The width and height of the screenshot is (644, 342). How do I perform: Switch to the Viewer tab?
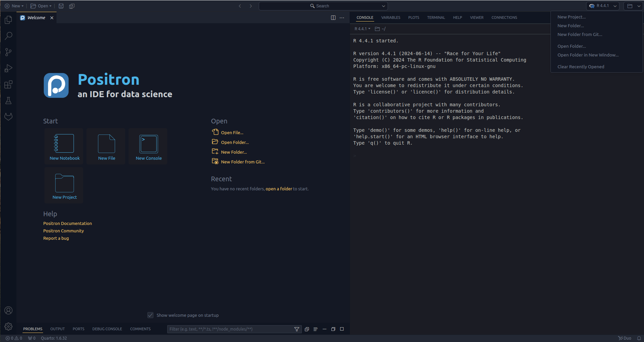[476, 17]
